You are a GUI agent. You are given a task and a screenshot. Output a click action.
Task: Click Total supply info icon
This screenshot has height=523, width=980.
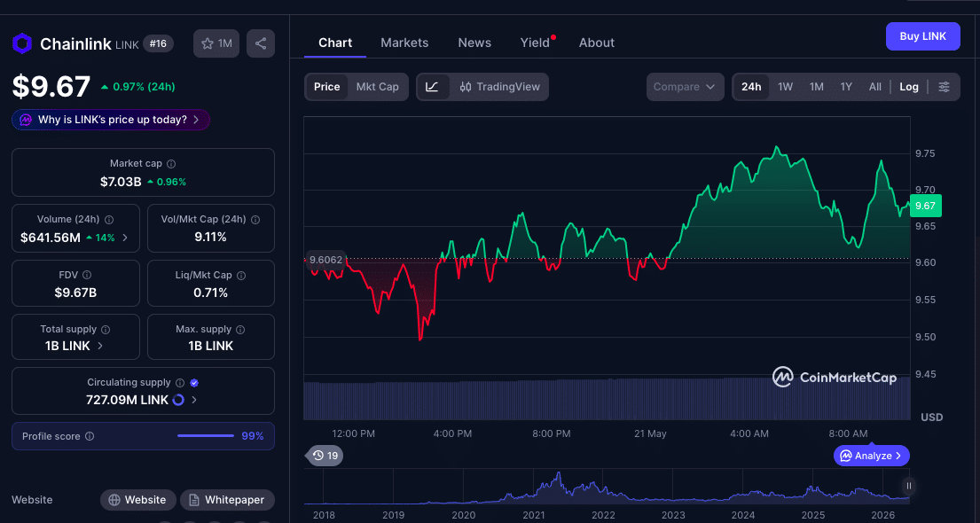tap(106, 329)
